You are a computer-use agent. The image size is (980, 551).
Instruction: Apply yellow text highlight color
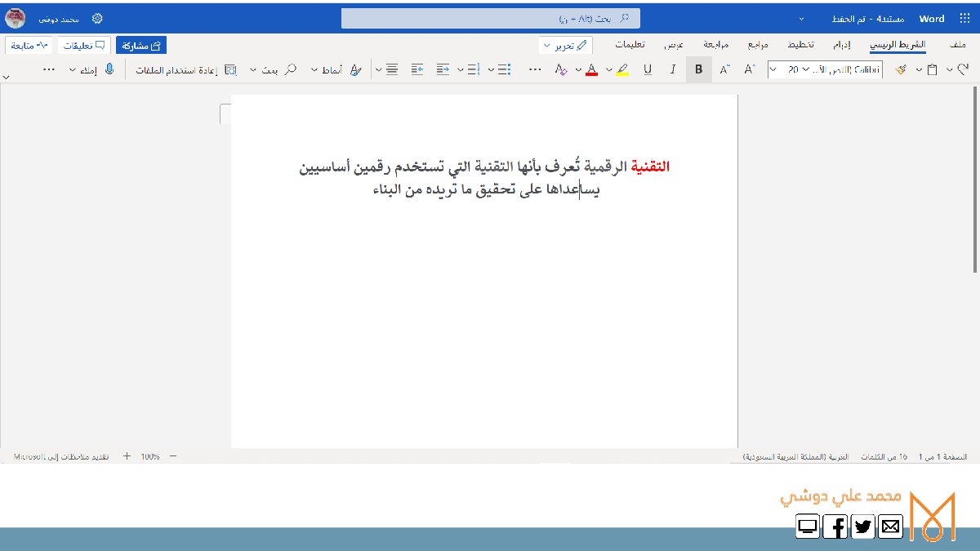[622, 70]
